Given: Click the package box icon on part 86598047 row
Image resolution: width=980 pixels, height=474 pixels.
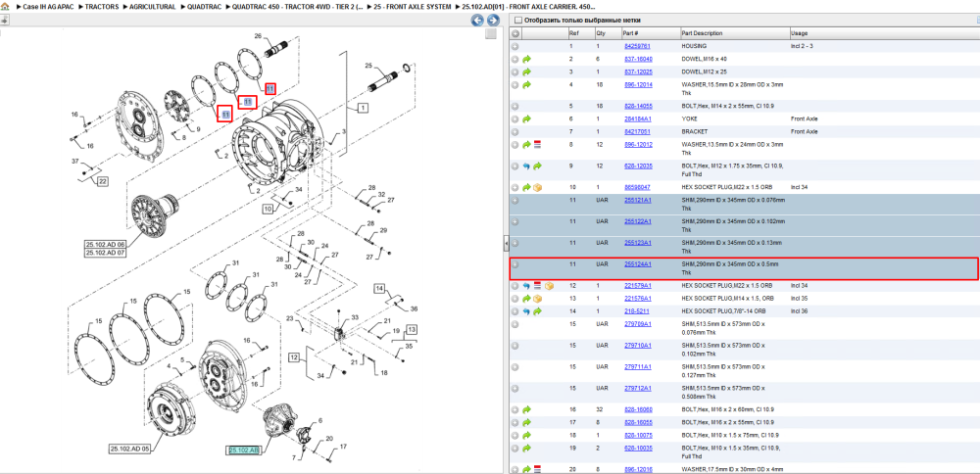Looking at the screenshot, I should [537, 187].
